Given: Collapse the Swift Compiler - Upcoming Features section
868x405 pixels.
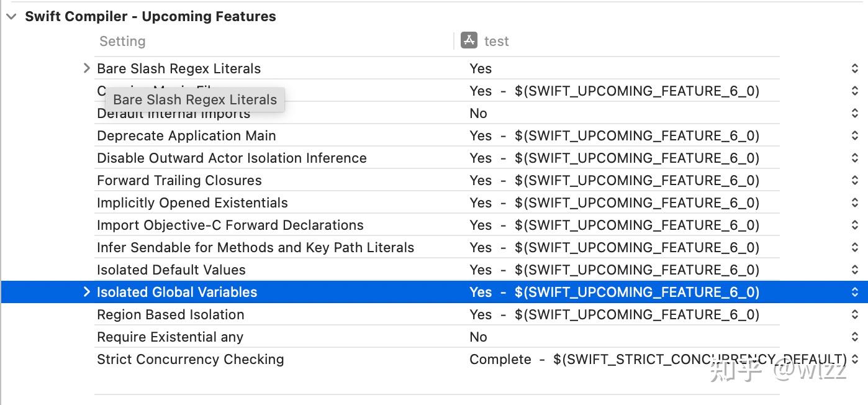Looking at the screenshot, I should pos(11,17).
